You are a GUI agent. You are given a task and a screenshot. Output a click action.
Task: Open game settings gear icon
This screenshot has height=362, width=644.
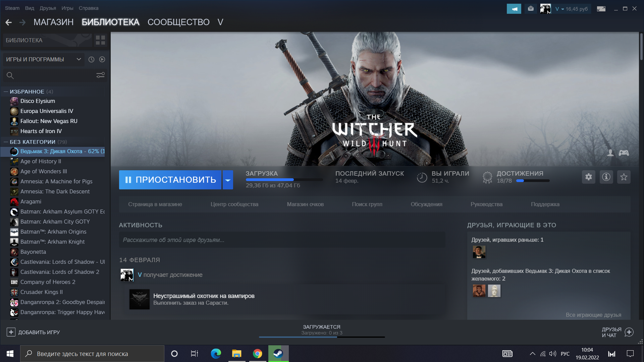tap(589, 177)
